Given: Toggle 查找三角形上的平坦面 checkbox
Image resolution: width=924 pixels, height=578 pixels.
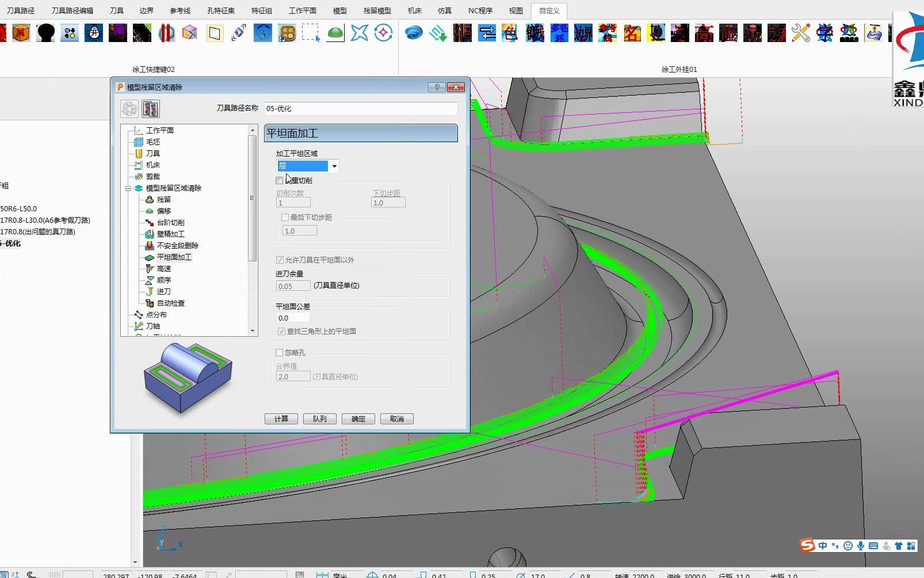Looking at the screenshot, I should pyautogui.click(x=281, y=331).
